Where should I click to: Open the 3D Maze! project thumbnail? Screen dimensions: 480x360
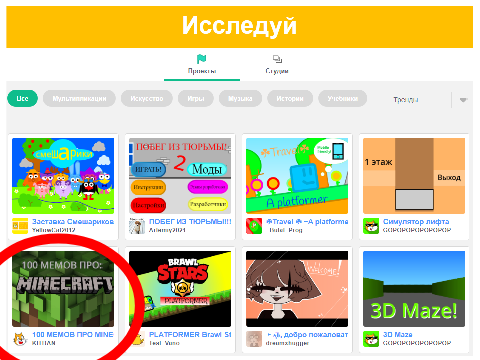pyautogui.click(x=414, y=289)
